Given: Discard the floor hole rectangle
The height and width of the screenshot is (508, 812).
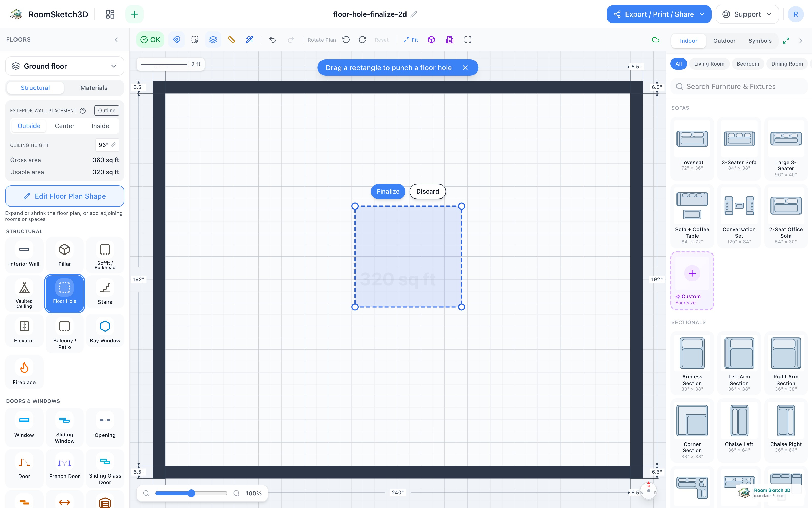Looking at the screenshot, I should 428,192.
